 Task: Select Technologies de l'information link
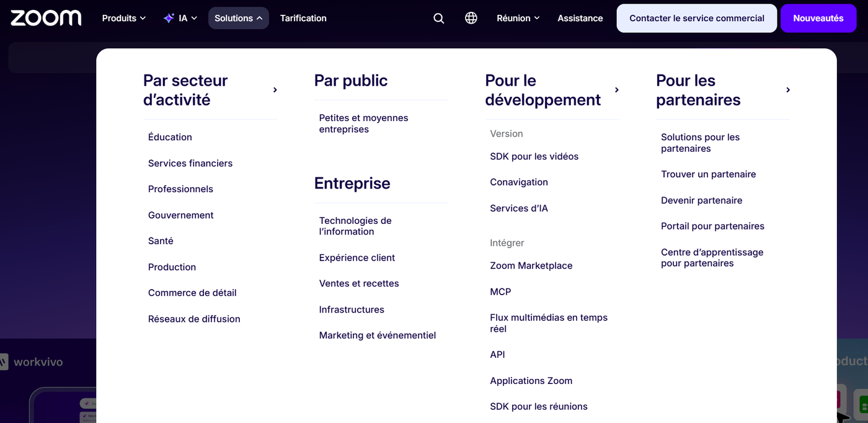point(355,226)
